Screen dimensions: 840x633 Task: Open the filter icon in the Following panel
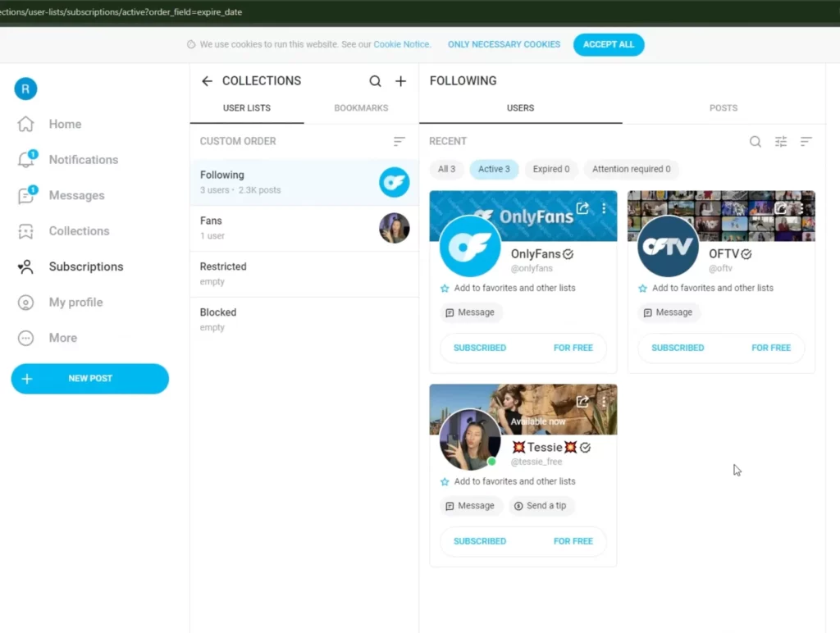(780, 141)
